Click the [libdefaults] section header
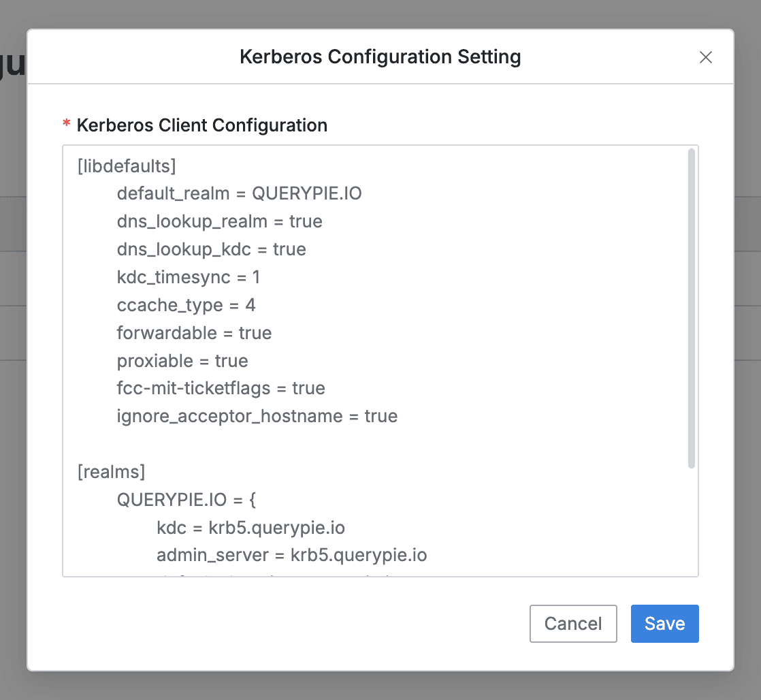This screenshot has width=761, height=700. click(x=127, y=165)
